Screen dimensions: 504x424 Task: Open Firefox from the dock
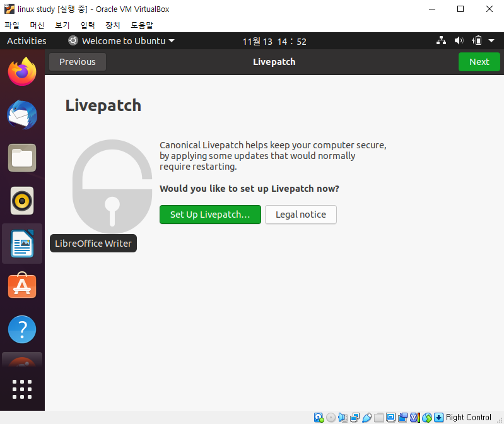coord(22,71)
